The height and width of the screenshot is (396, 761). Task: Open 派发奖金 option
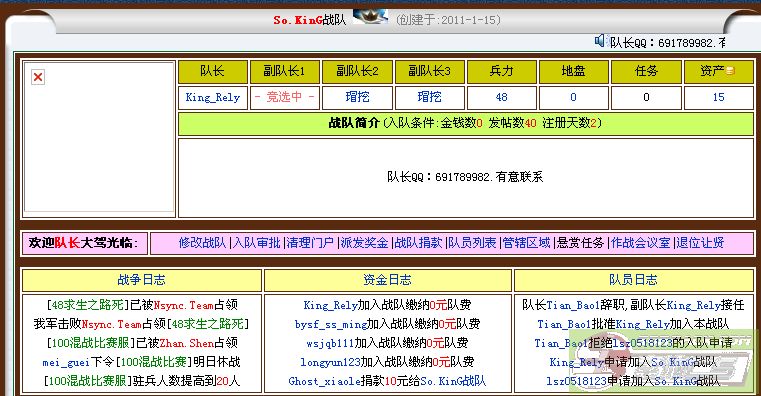364,243
